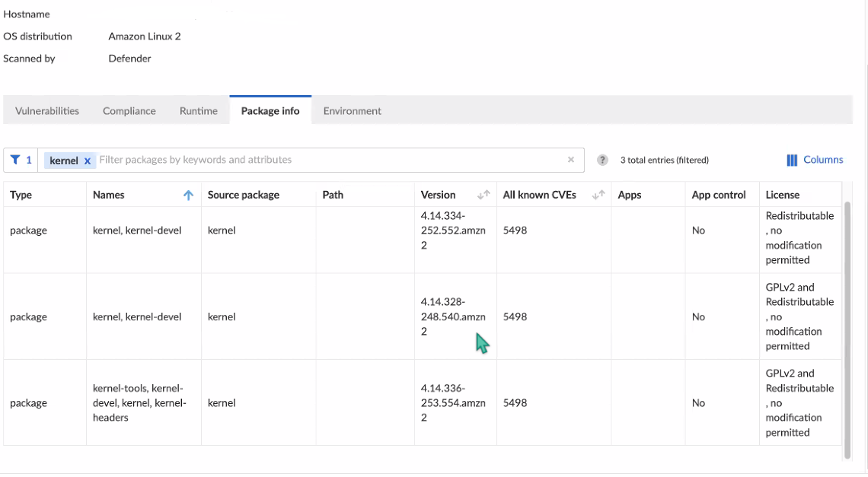The width and height of the screenshot is (868, 477).
Task: Click the License column header
Action: coord(783,195)
